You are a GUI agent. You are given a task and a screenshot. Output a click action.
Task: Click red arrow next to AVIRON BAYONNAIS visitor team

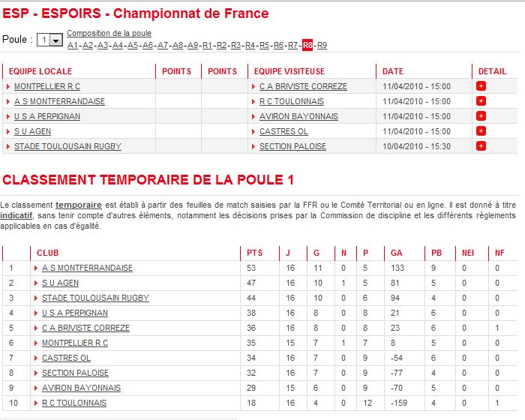click(x=253, y=116)
